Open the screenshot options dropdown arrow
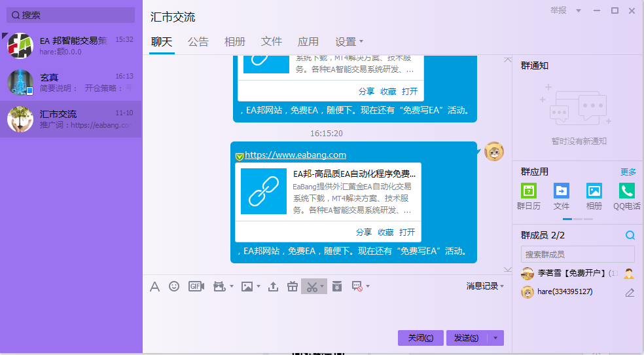 [x=322, y=286]
